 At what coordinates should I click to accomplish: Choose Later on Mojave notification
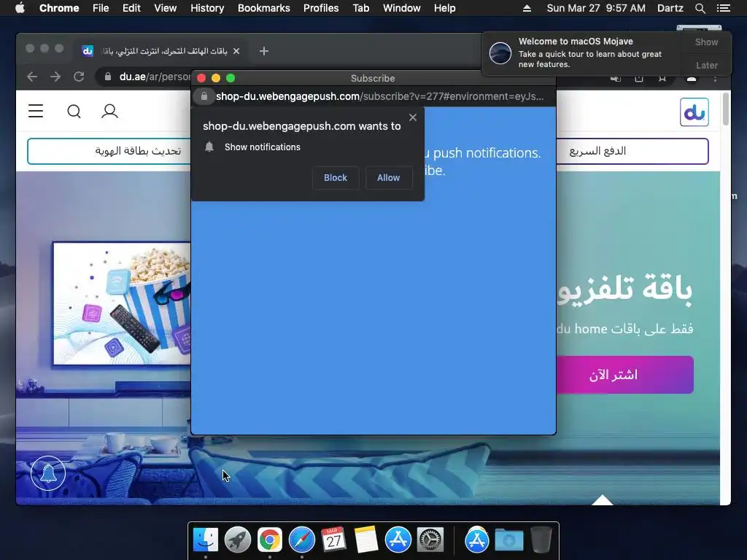[706, 65]
